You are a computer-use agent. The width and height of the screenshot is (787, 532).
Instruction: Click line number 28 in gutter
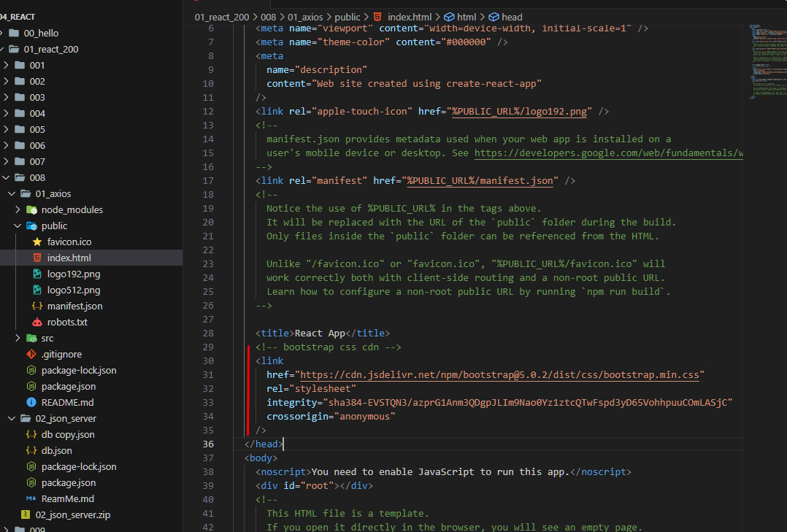208,334
